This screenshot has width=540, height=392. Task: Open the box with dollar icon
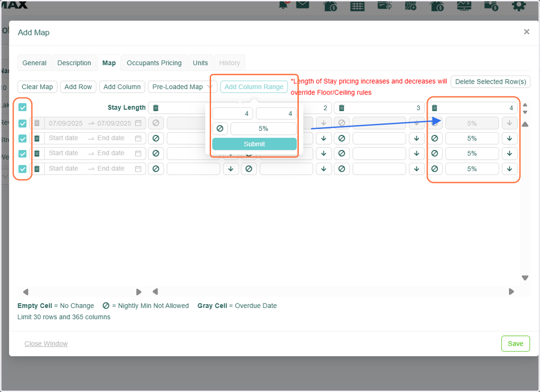coord(491,5)
